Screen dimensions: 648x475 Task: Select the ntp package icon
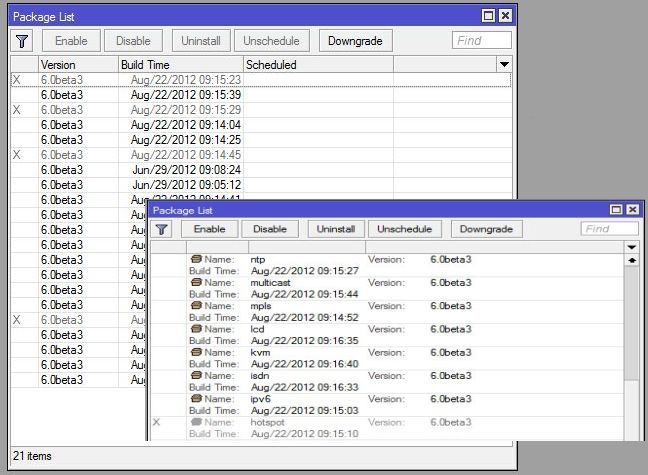point(197,259)
